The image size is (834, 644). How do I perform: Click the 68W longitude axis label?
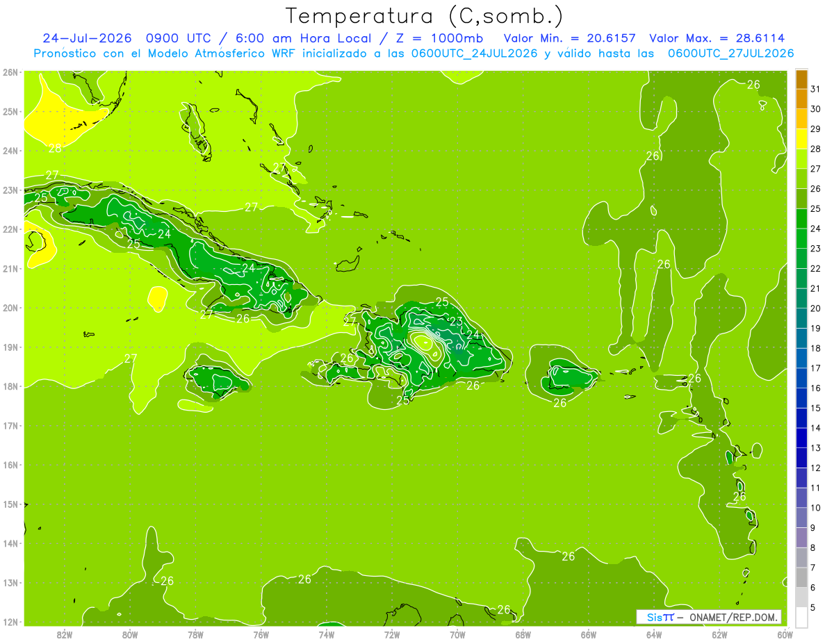point(523,634)
